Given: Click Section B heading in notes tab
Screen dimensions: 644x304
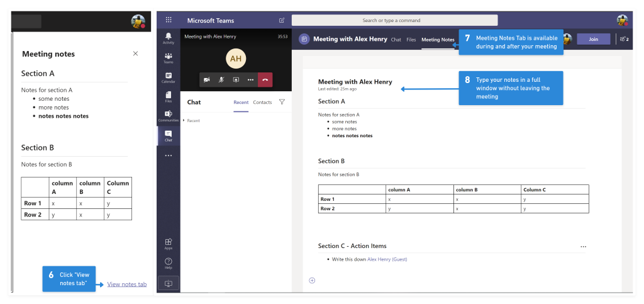Looking at the screenshot, I should tap(331, 161).
